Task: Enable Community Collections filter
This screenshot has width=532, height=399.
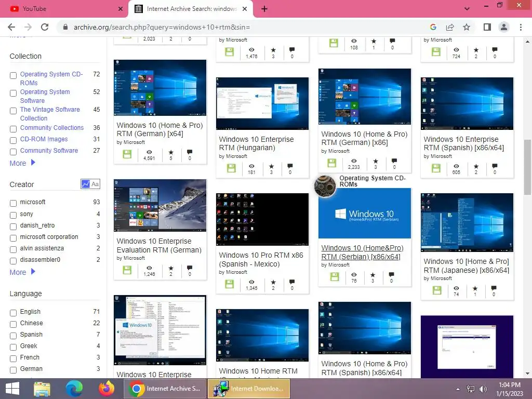Action: (x=13, y=129)
